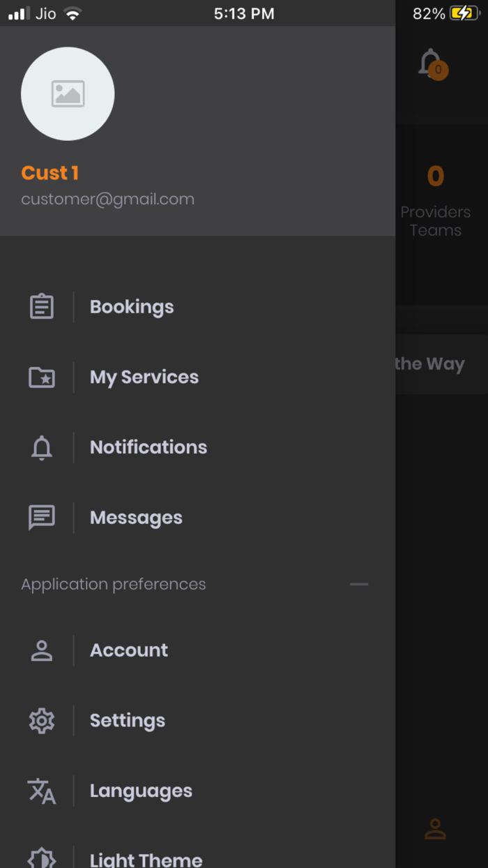
Task: Tap the My Services folder-star icon
Action: pyautogui.click(x=42, y=377)
